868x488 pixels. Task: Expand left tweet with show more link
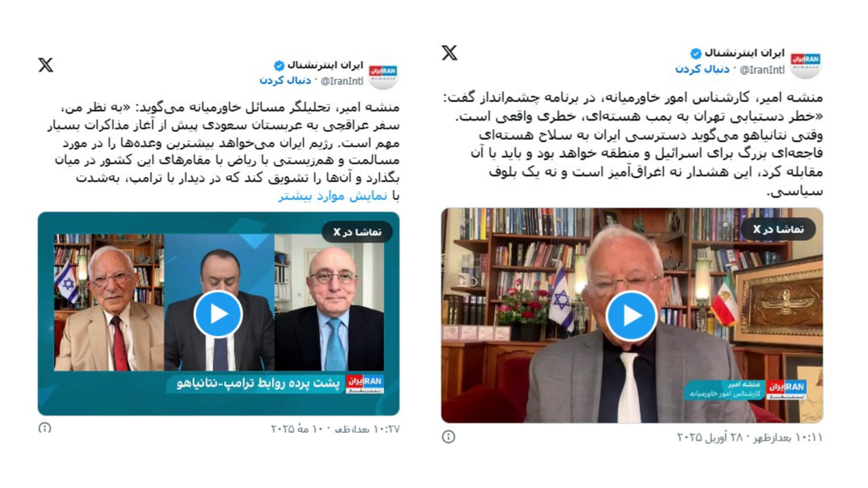click(x=333, y=197)
